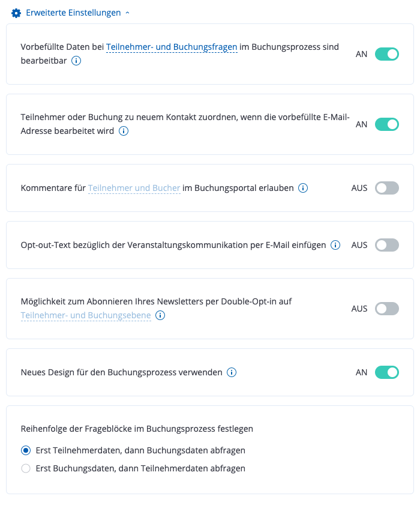Open the 'Teilnehmer- und Buchungsebene' link
The width and height of the screenshot is (420, 508).
coord(86,315)
